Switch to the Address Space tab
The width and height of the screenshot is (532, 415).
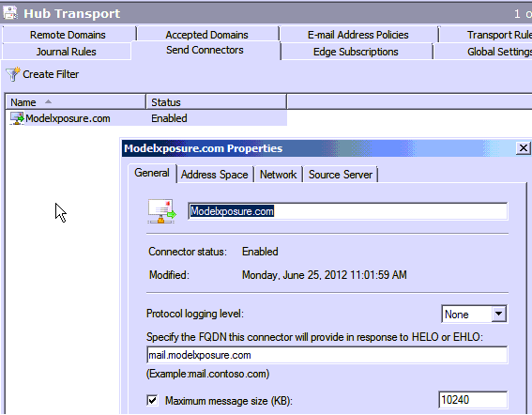coord(215,175)
